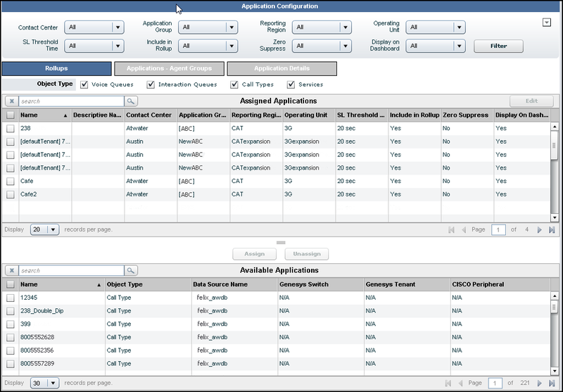Go to first page of Assigned Applications
The width and height of the screenshot is (563, 392).
click(x=451, y=229)
